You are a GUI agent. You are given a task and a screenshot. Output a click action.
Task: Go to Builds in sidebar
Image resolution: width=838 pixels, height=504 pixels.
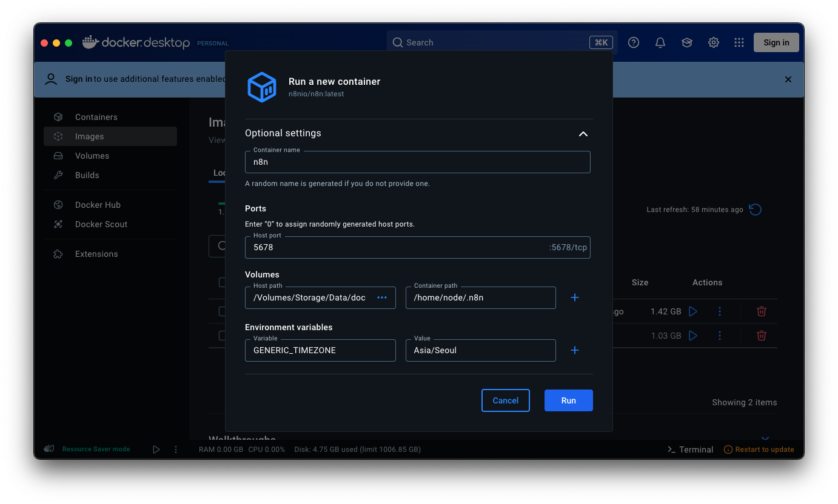(x=110, y=175)
